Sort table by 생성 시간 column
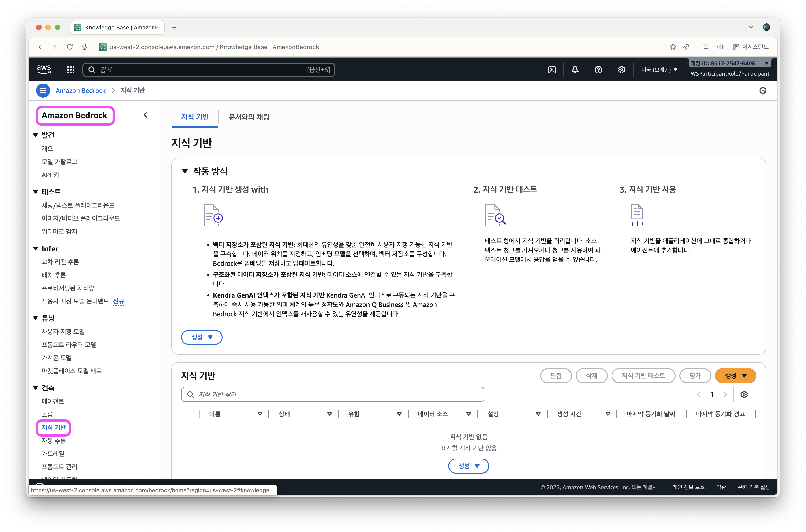The height and width of the screenshot is (532, 806). tap(608, 414)
